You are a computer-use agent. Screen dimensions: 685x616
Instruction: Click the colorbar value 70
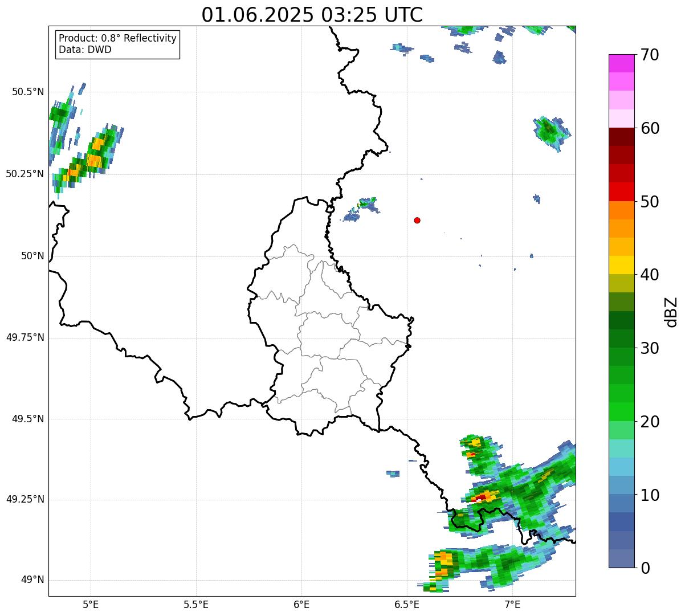[650, 55]
